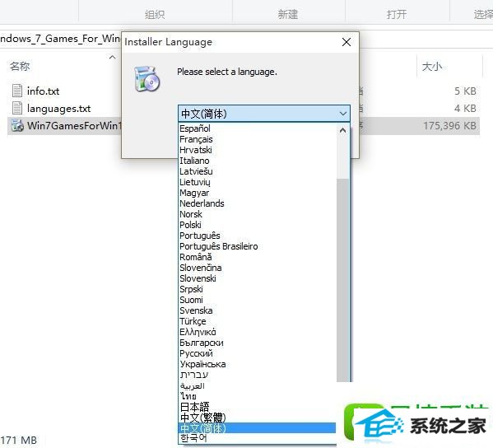This screenshot has height=448, width=493.
Task: Click the installer disc icon in the dialog
Action: 147,79
